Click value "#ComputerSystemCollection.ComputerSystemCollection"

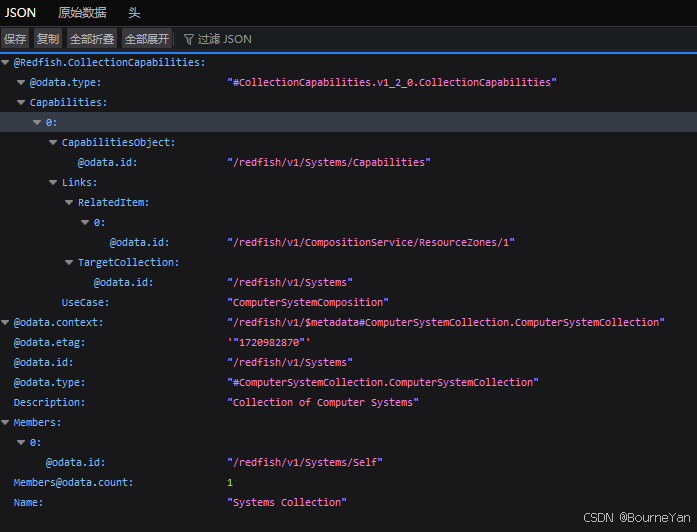pyautogui.click(x=383, y=383)
